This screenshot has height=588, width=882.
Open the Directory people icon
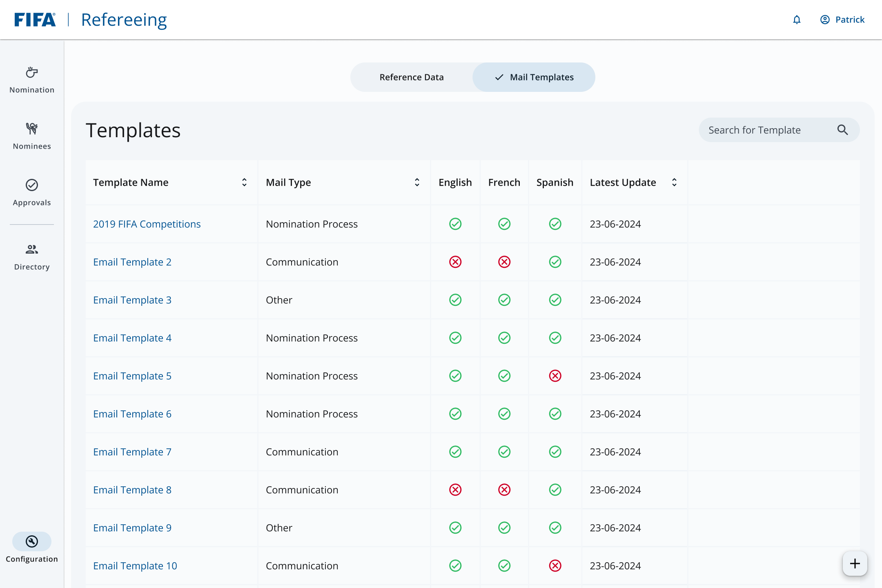tap(32, 249)
